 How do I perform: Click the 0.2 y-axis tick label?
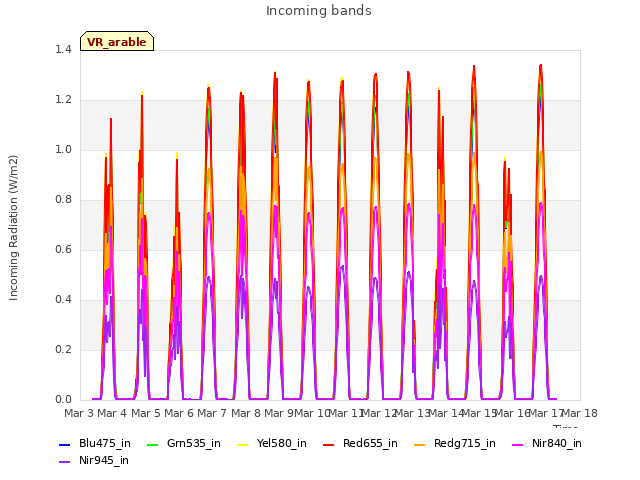63,350
